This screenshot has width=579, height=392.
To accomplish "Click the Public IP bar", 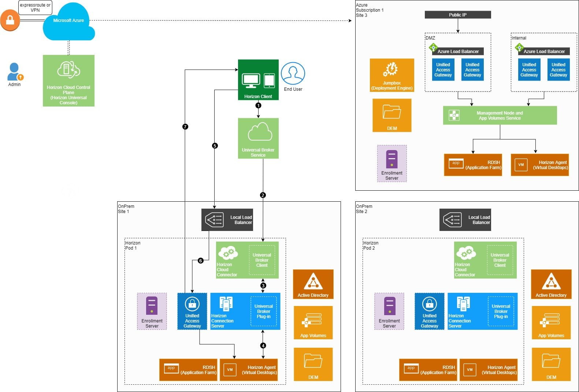I will (x=458, y=15).
